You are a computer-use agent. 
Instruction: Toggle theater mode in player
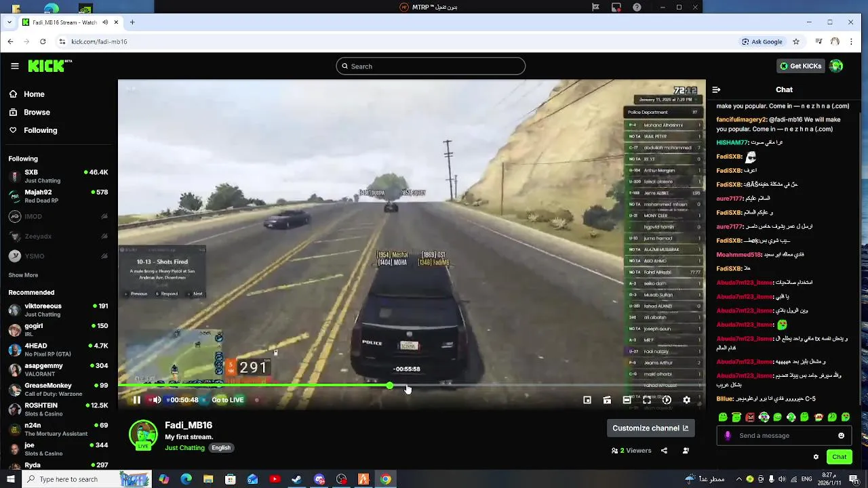tap(627, 400)
